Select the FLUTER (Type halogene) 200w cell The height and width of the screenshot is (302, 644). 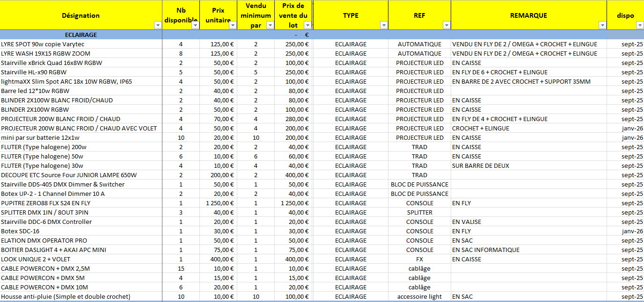point(81,147)
